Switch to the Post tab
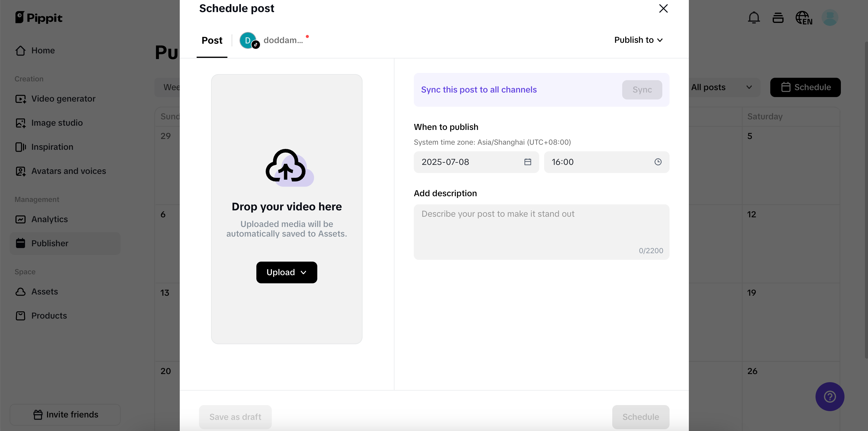This screenshot has height=431, width=868. (212, 40)
